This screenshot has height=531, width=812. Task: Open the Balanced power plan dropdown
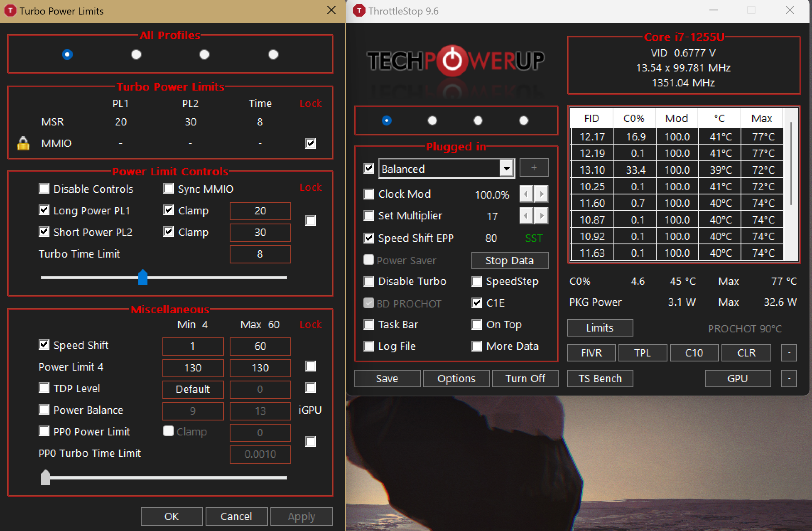coord(506,169)
